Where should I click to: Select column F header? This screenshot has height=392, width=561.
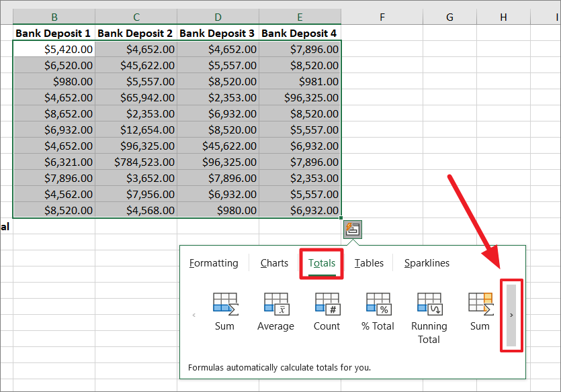[x=382, y=17]
